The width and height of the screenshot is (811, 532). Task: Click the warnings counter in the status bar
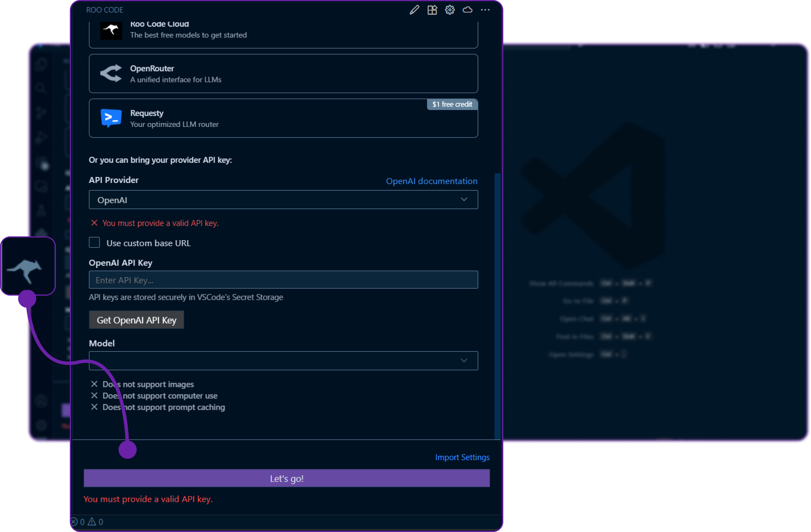tap(96, 522)
